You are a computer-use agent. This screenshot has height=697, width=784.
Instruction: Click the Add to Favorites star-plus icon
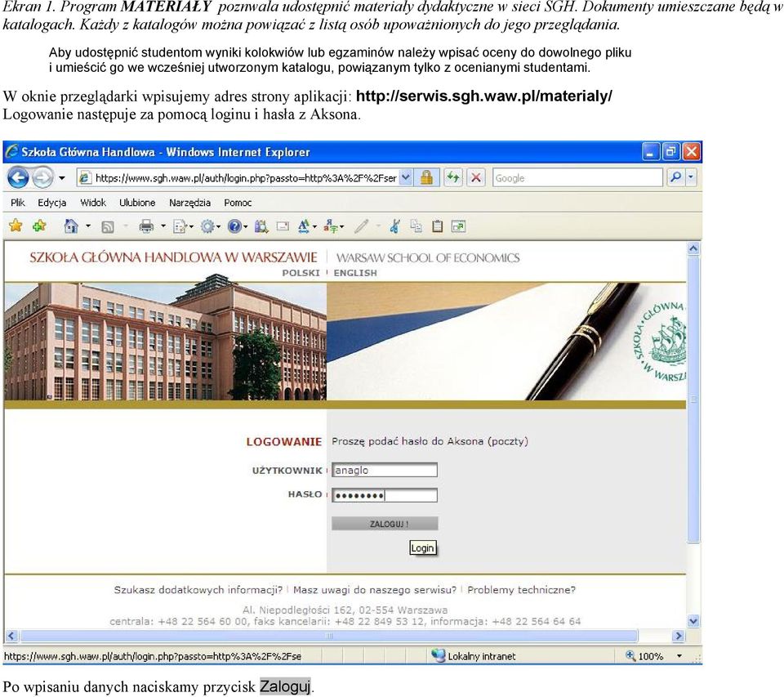[x=39, y=226]
